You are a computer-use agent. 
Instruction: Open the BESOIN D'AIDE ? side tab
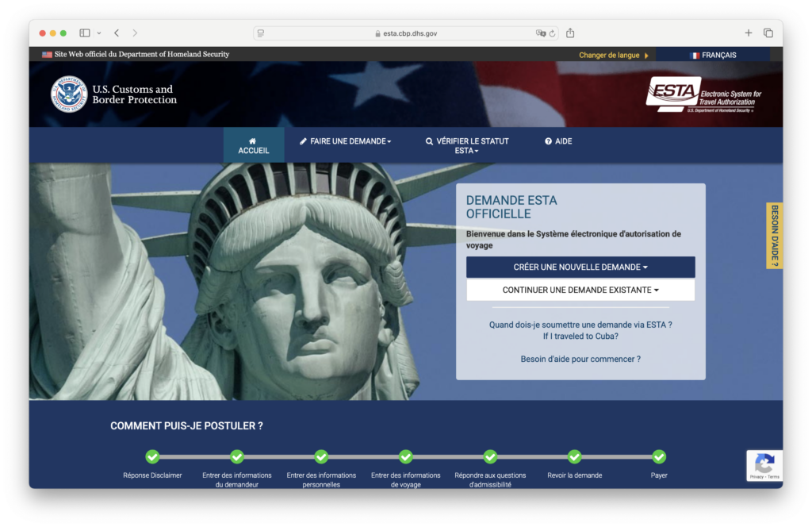pos(774,236)
